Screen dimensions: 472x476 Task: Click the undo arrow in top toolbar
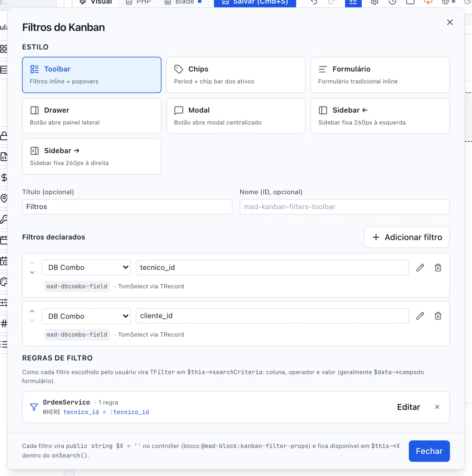pos(314,2)
